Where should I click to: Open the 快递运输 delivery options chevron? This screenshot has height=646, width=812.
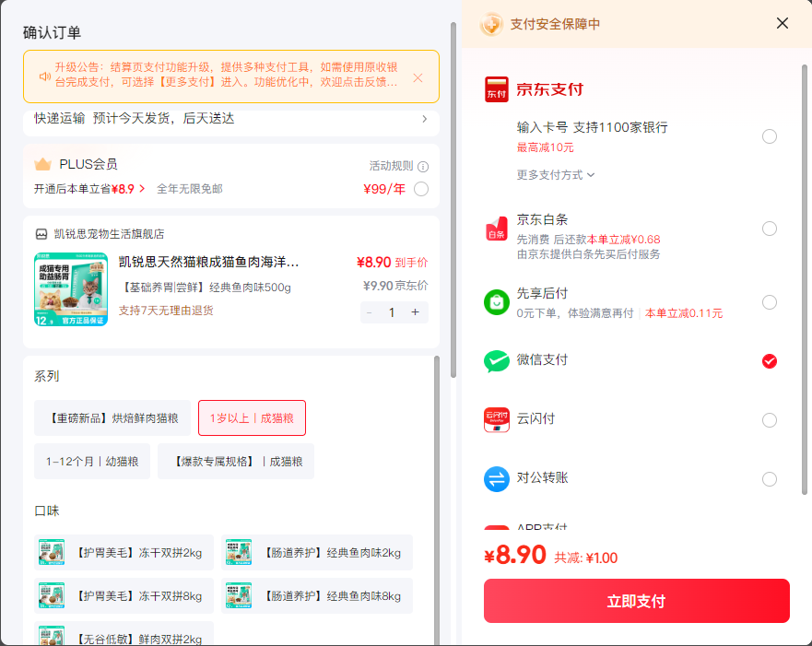(x=424, y=119)
